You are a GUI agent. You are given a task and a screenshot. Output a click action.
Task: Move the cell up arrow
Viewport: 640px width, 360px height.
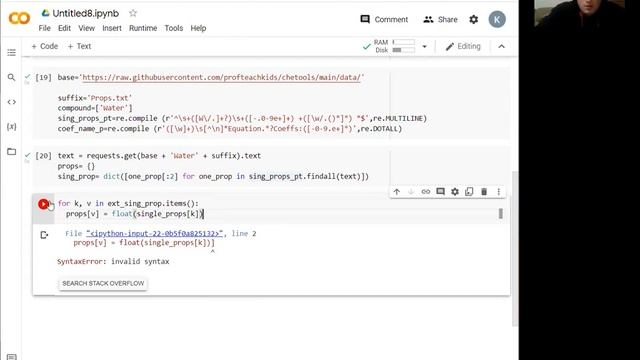click(397, 191)
